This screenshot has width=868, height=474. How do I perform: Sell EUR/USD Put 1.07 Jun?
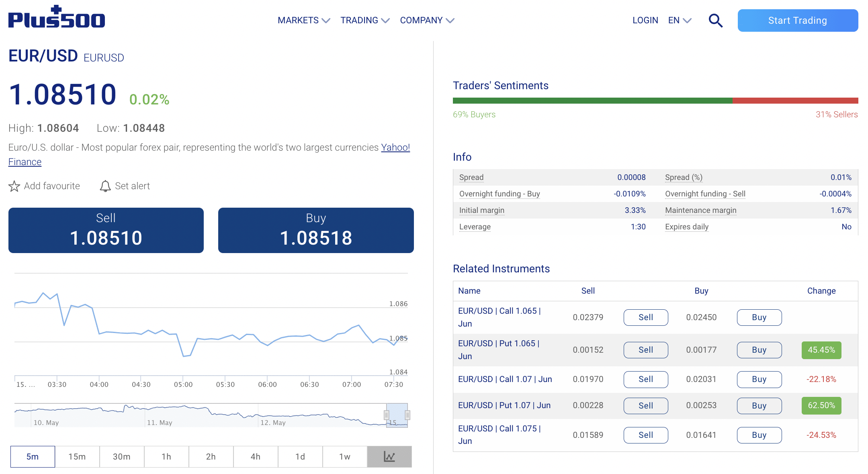[646, 406]
